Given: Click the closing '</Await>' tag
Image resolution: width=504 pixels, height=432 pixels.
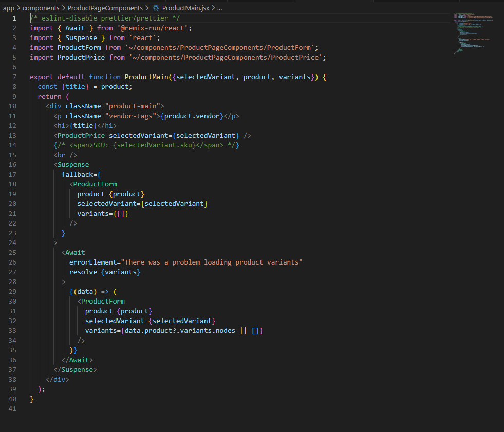Looking at the screenshot, I should click(77, 360).
